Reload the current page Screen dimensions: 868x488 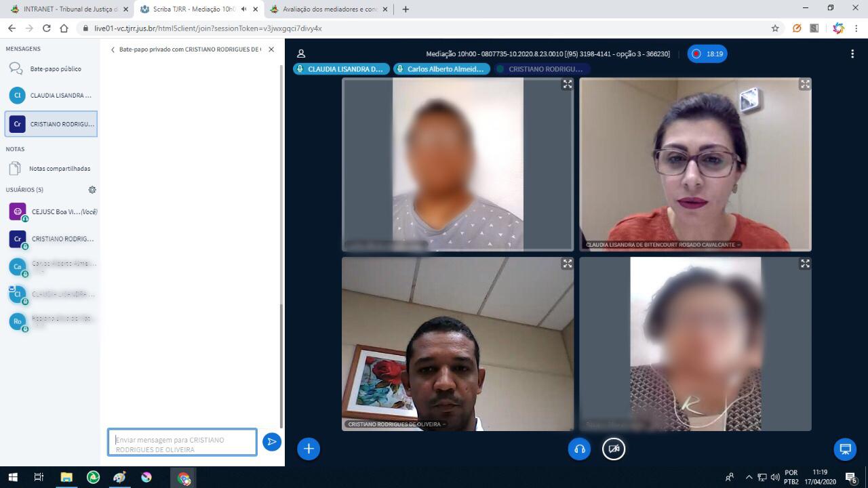[x=46, y=28]
